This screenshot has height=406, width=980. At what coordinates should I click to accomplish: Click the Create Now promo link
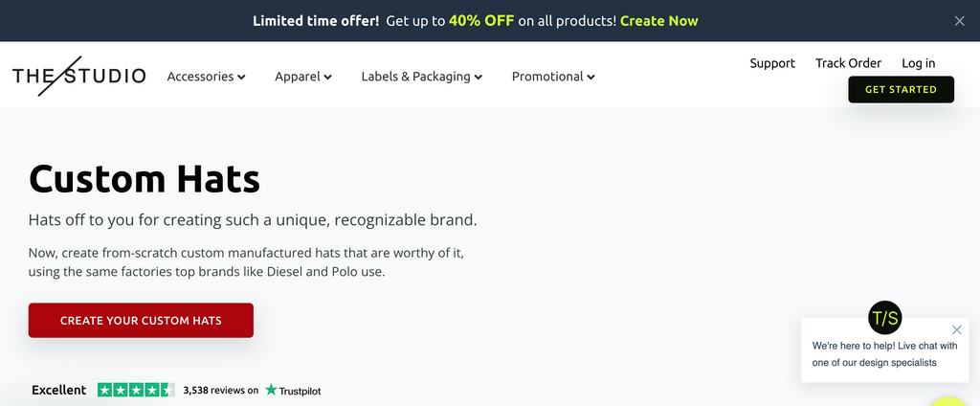[x=658, y=21]
